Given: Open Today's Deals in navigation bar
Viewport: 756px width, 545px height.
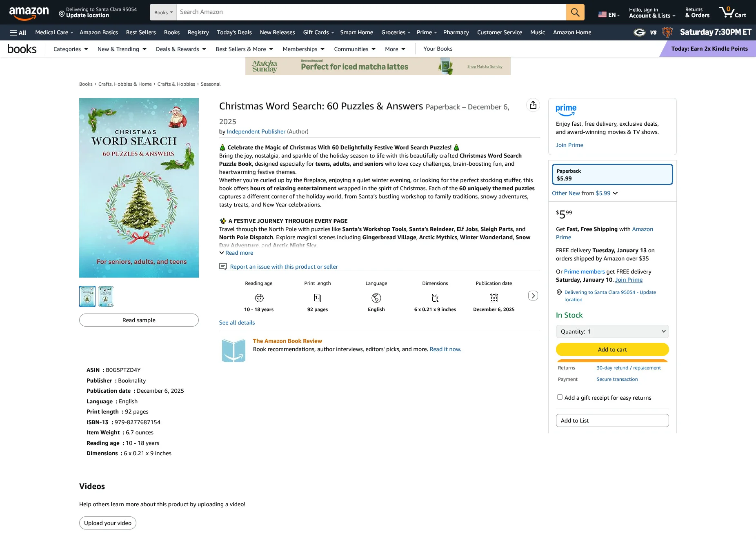Looking at the screenshot, I should 234,33.
